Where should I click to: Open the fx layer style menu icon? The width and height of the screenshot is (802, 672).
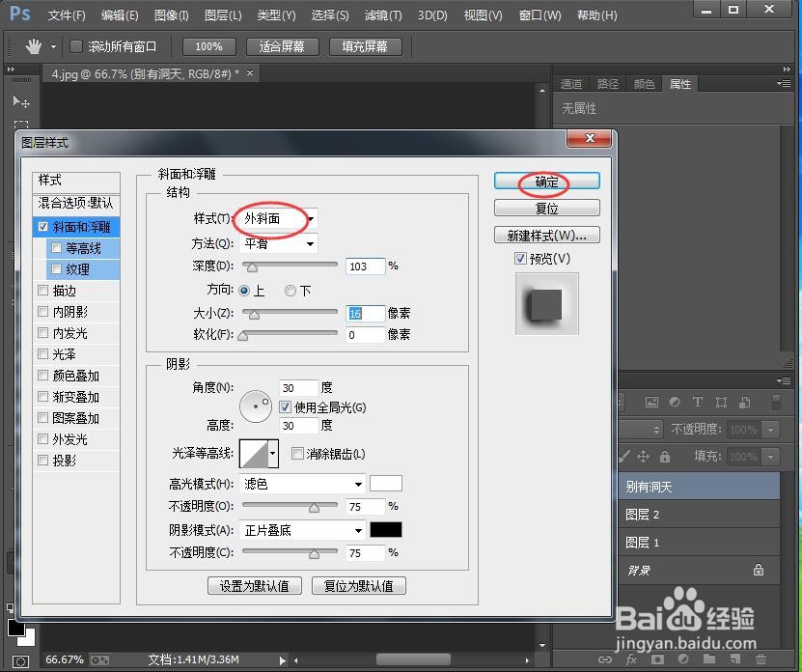coord(632,659)
